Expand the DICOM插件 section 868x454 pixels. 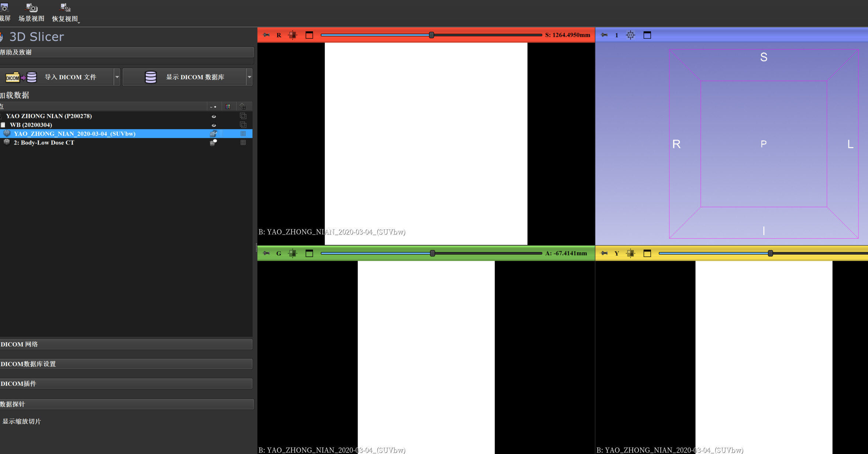click(x=125, y=384)
